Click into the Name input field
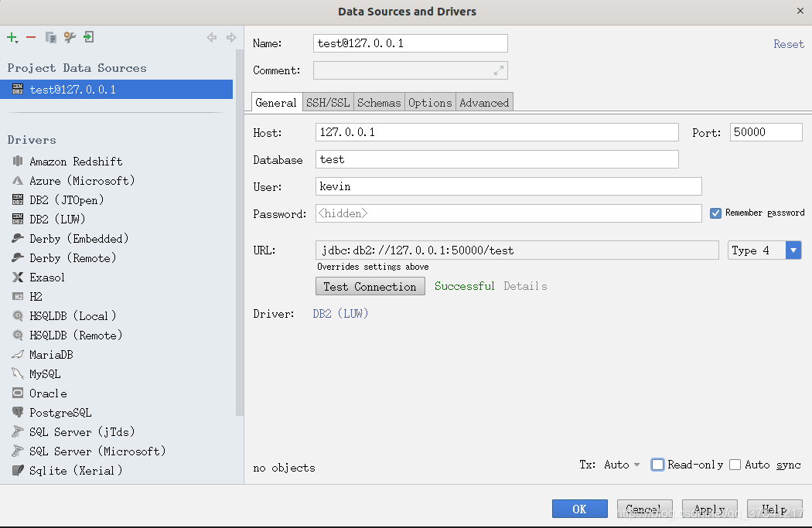The width and height of the screenshot is (812, 528). [x=410, y=43]
